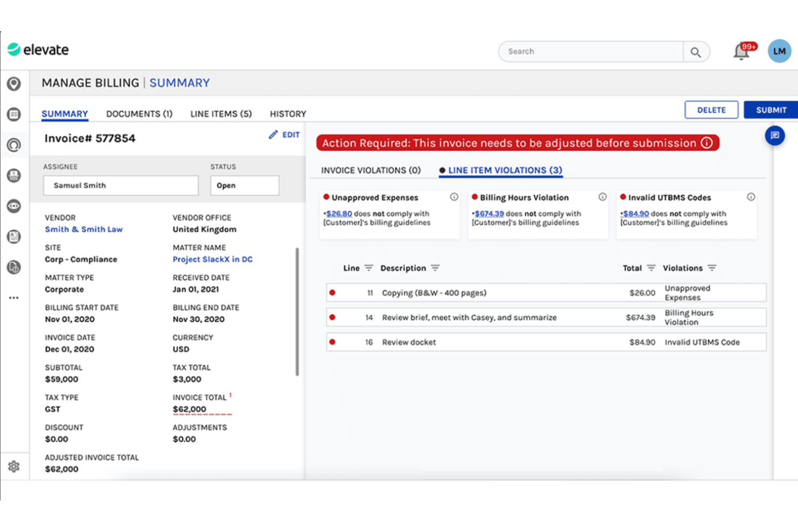The width and height of the screenshot is (798, 532).
Task: Open the eye icon in the sidebar
Action: pyautogui.click(x=14, y=206)
